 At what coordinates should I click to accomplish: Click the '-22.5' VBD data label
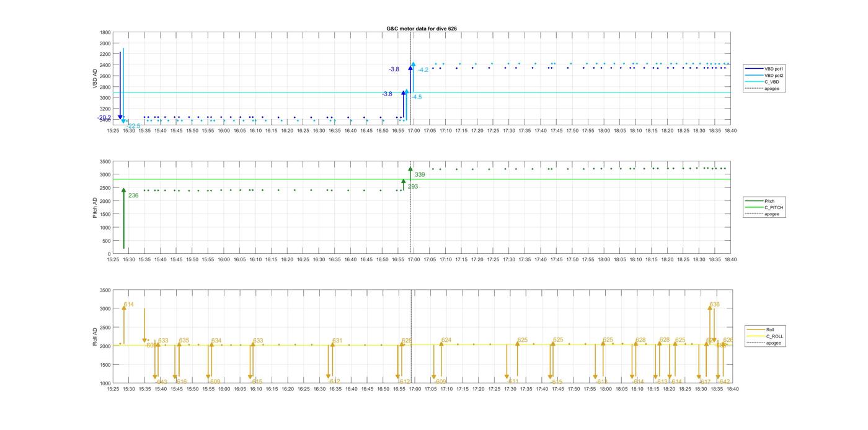pos(133,126)
